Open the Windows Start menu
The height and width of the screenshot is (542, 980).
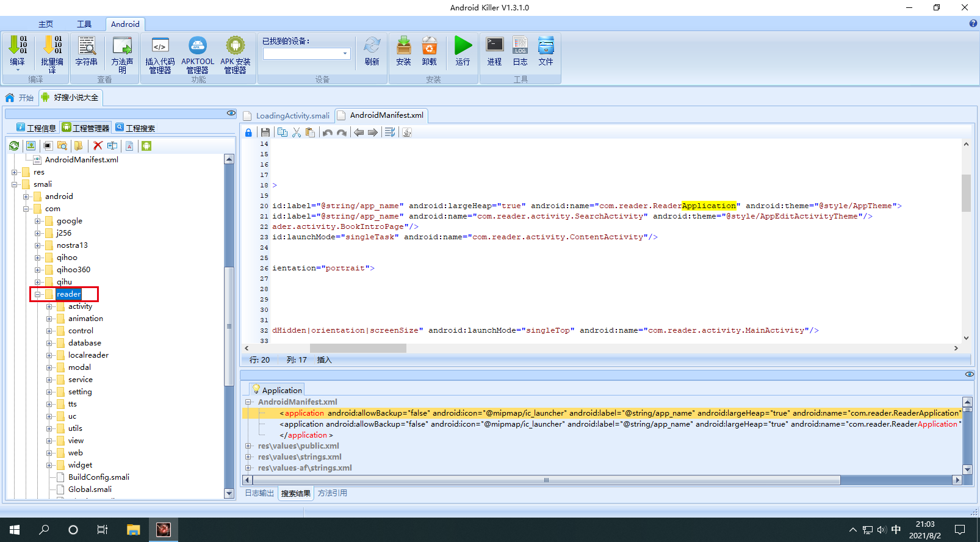tap(15, 530)
